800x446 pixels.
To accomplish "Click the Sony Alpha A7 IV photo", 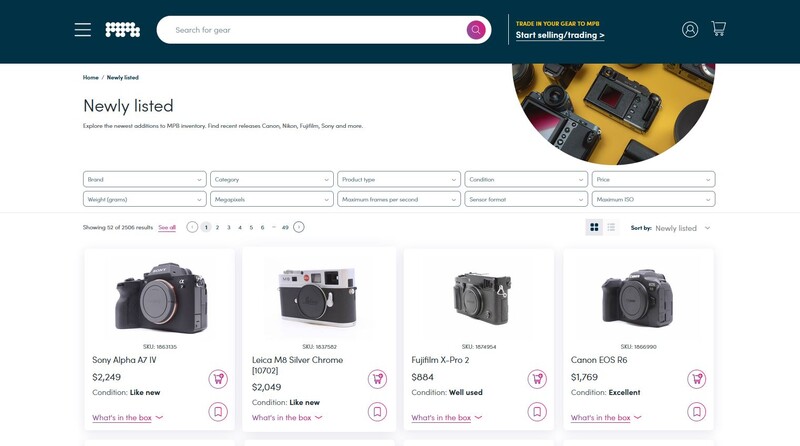I will click(x=161, y=298).
